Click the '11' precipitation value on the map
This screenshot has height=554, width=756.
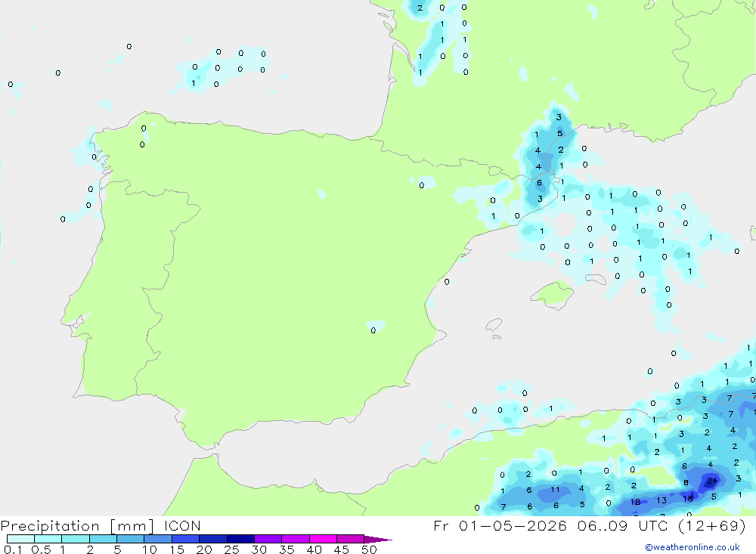point(556,490)
